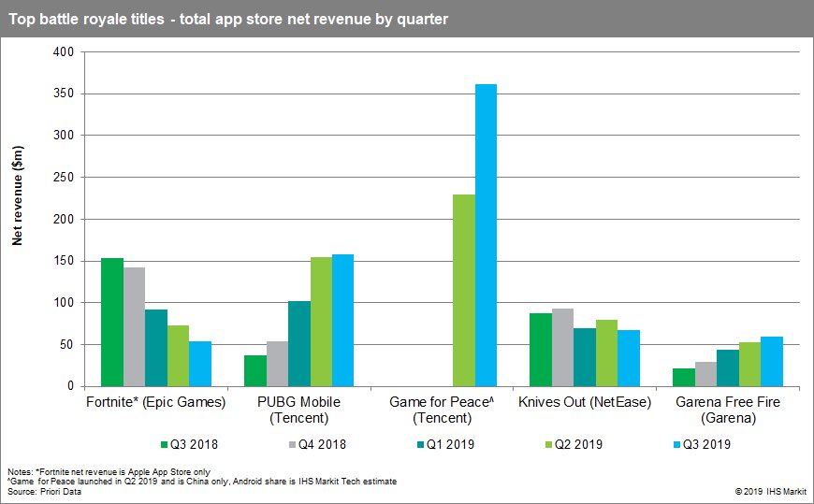
Task: Click the note about Game for Peace launch
Action: pyautogui.click(x=202, y=482)
